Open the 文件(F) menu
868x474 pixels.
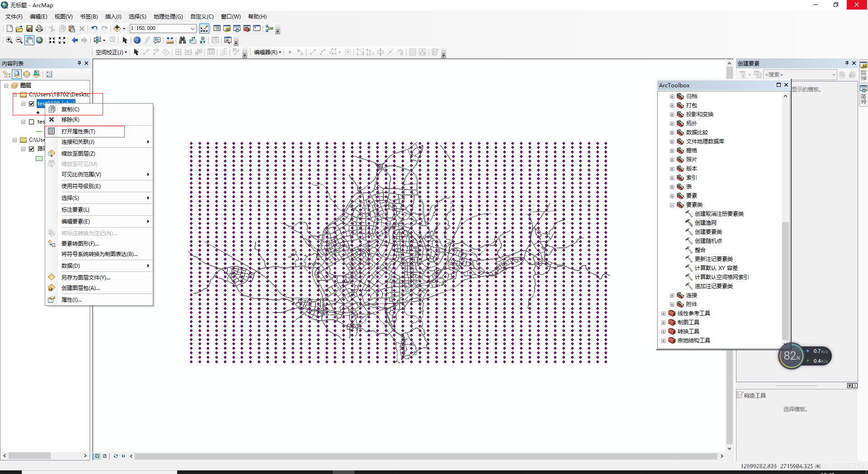(x=14, y=17)
